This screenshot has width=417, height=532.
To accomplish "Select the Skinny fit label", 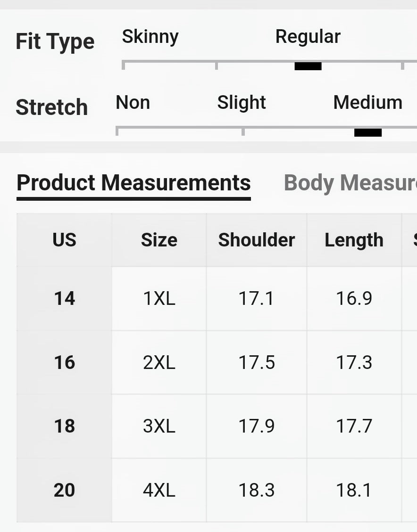I will click(x=150, y=37).
